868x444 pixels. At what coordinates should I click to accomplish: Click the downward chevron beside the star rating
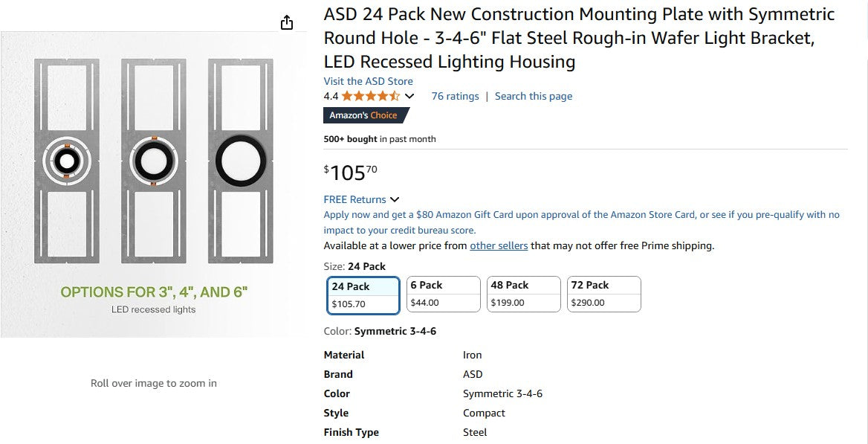click(409, 96)
